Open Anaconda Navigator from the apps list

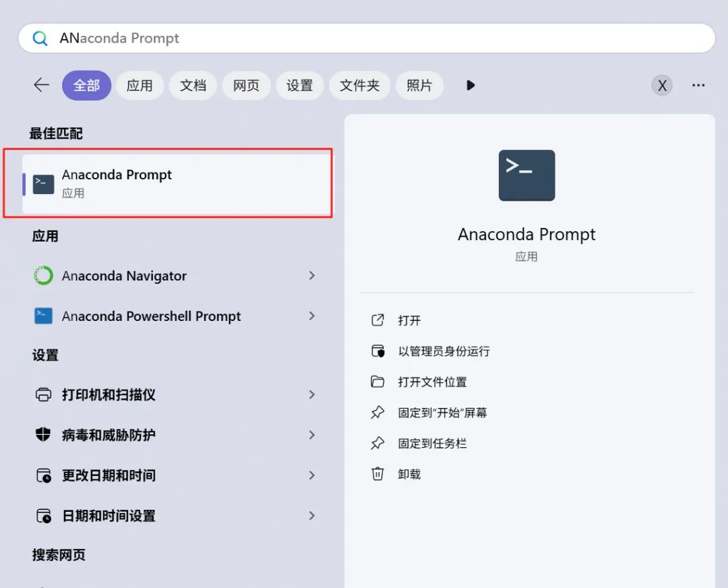pos(124,276)
